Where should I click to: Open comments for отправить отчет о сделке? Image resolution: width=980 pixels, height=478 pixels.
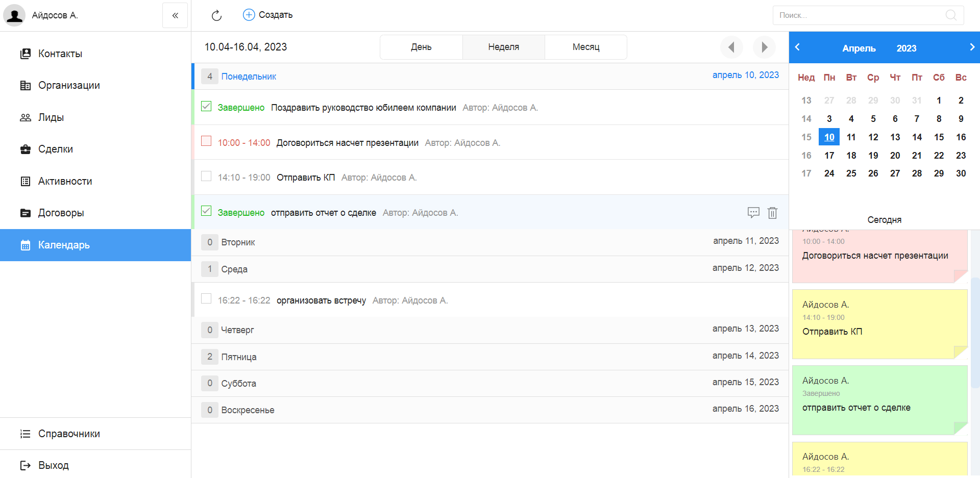coord(753,213)
